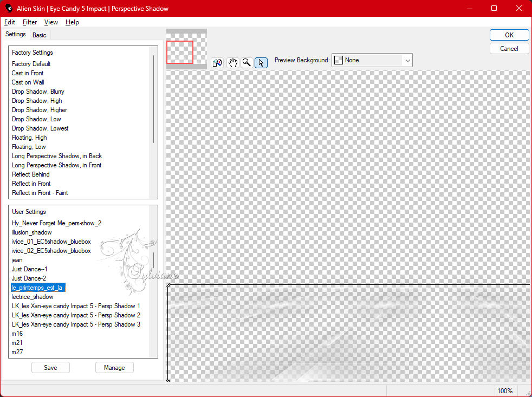Click the 100% zoom status indicator

tap(505, 391)
